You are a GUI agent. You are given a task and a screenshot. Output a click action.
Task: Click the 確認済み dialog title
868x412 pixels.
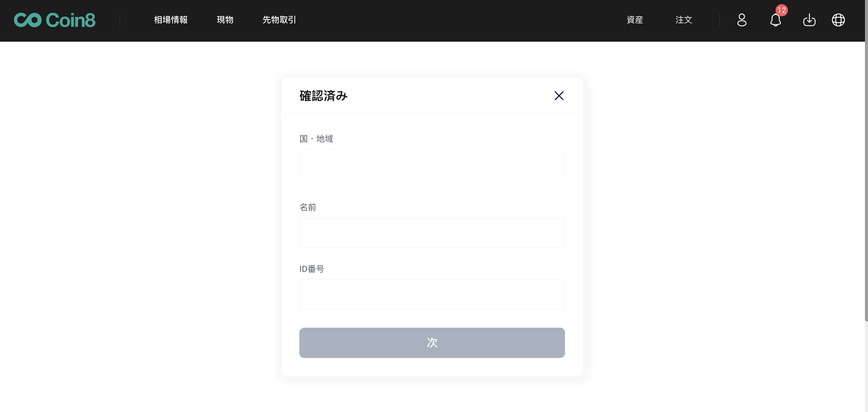[x=323, y=96]
